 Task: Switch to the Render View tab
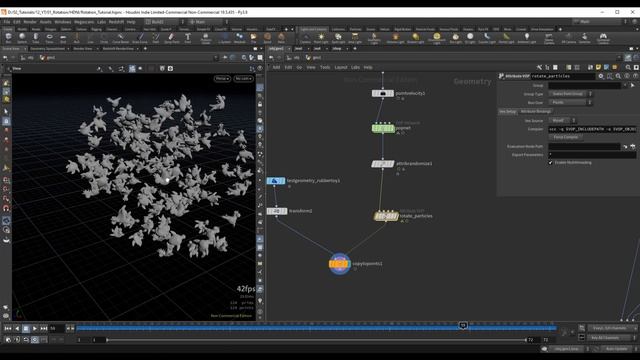tap(83, 49)
